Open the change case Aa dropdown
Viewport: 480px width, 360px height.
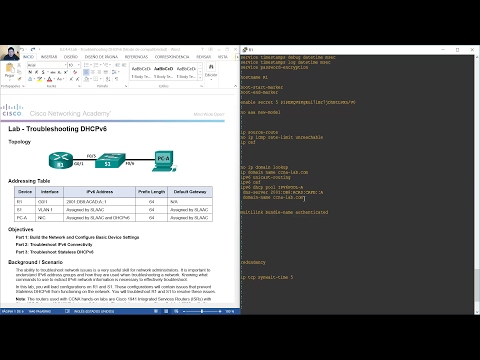pos(60,79)
